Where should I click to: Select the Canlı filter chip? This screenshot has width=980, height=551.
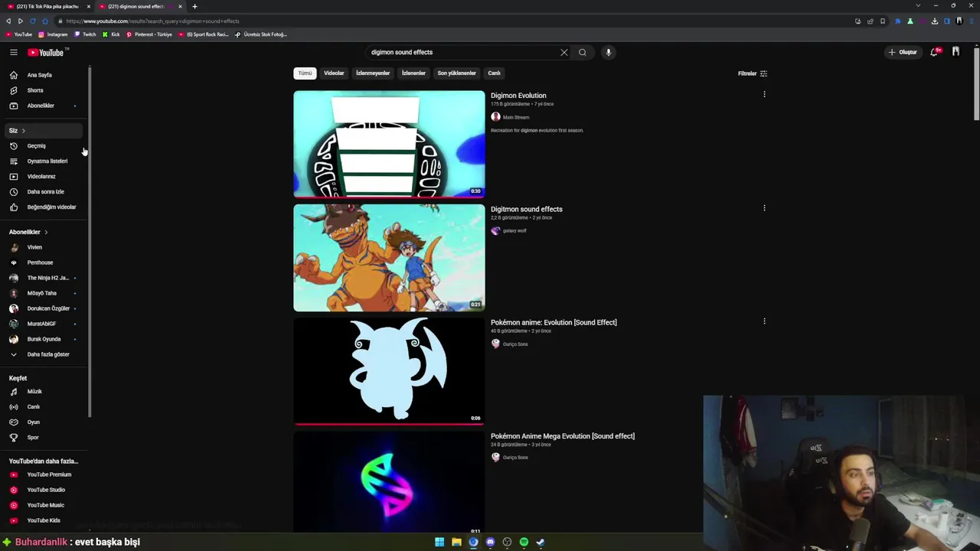click(494, 73)
